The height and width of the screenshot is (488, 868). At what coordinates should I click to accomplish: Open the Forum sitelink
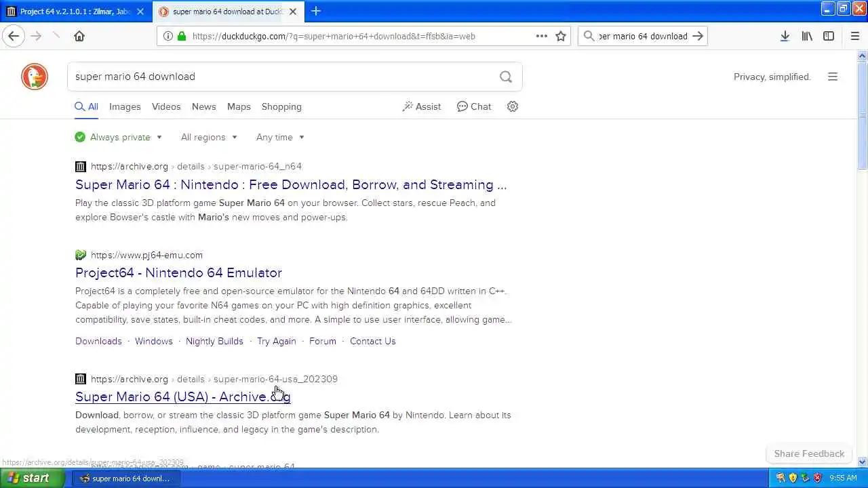tap(323, 341)
